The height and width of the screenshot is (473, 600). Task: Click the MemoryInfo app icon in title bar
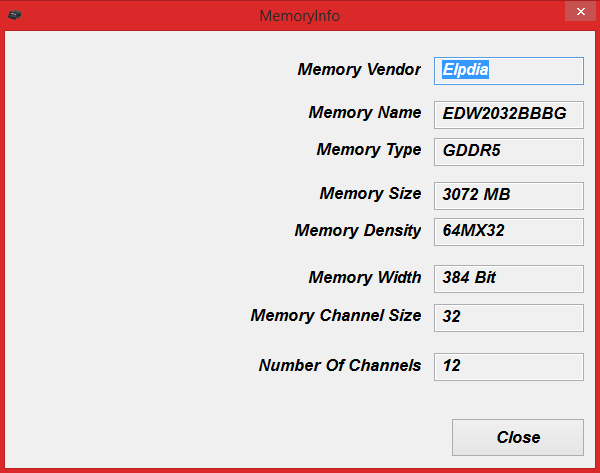coord(15,15)
